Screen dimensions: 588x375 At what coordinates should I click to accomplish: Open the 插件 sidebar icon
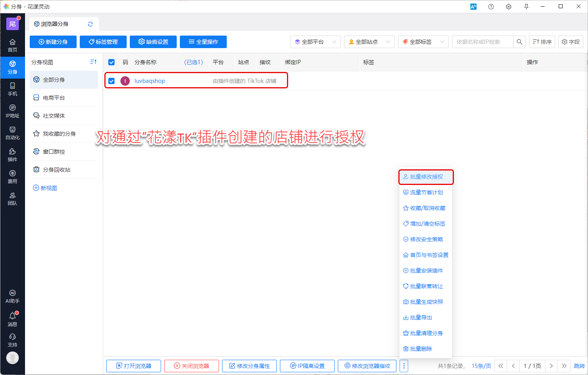click(13, 154)
